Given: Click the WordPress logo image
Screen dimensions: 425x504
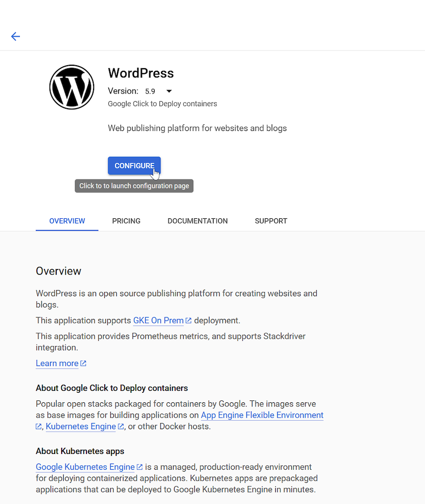Looking at the screenshot, I should point(72,87).
